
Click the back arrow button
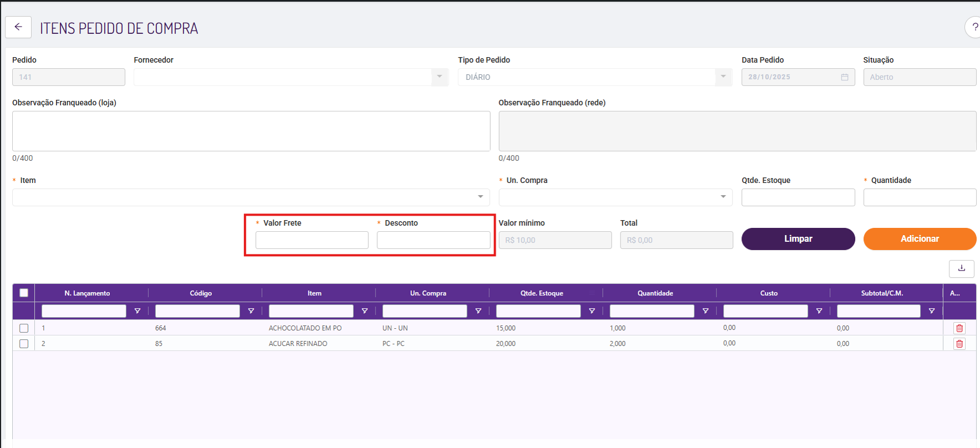click(x=18, y=27)
